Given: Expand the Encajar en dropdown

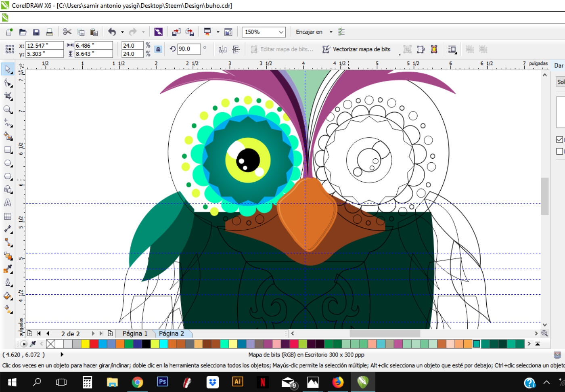Looking at the screenshot, I should point(331,32).
